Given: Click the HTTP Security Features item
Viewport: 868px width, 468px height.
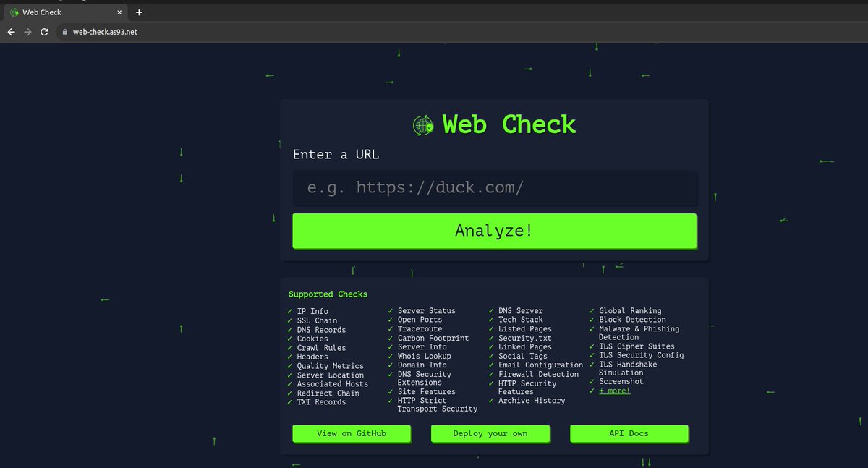Looking at the screenshot, I should coord(527,388).
